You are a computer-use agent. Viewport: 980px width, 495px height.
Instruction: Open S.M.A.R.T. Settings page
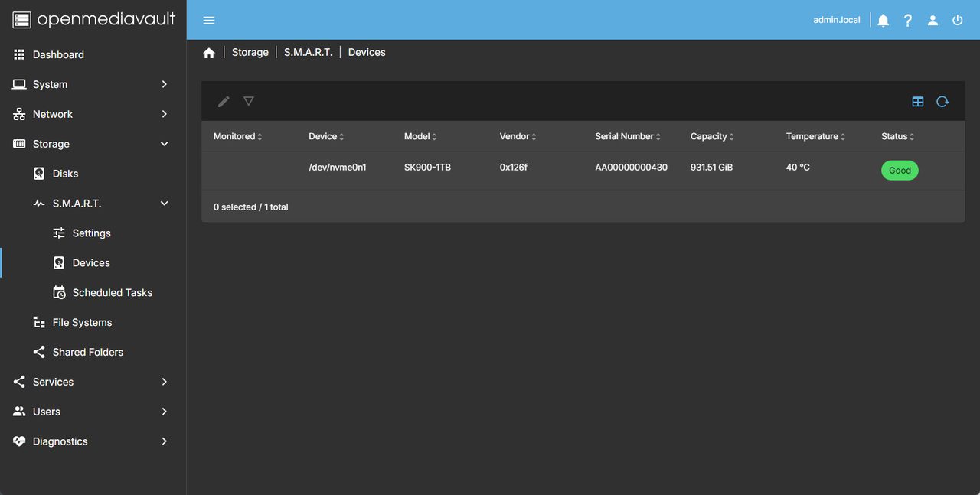coord(93,233)
